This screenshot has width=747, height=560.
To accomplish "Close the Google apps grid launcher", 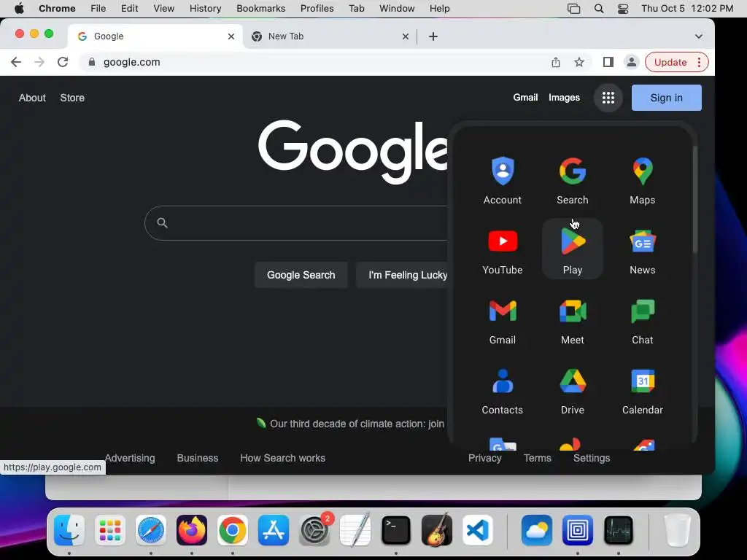I will coord(608,98).
